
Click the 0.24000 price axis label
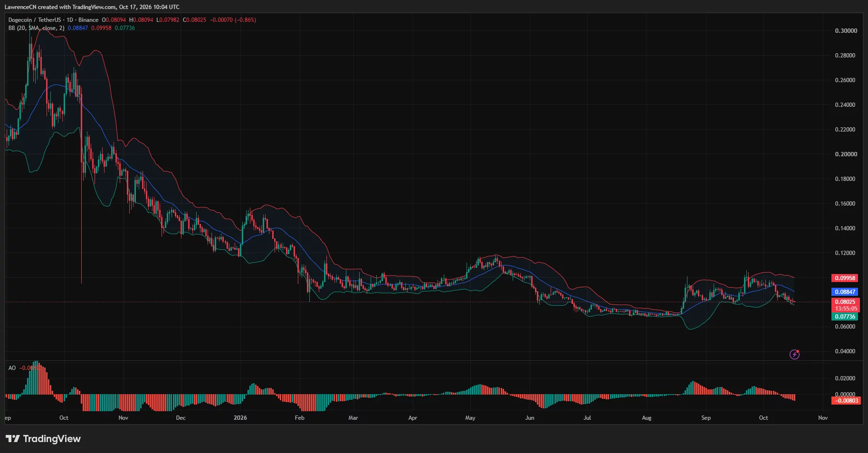(846, 105)
